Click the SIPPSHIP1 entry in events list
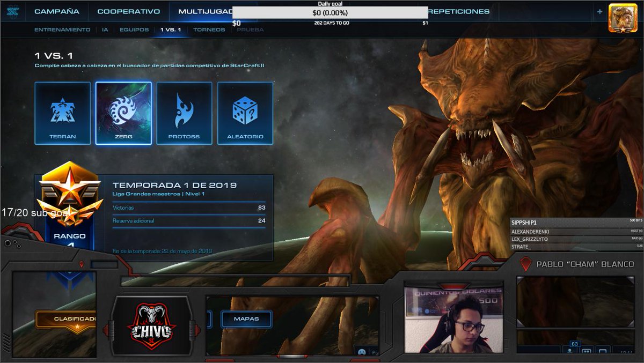Screen dimensions: 644x363 click(x=577, y=222)
